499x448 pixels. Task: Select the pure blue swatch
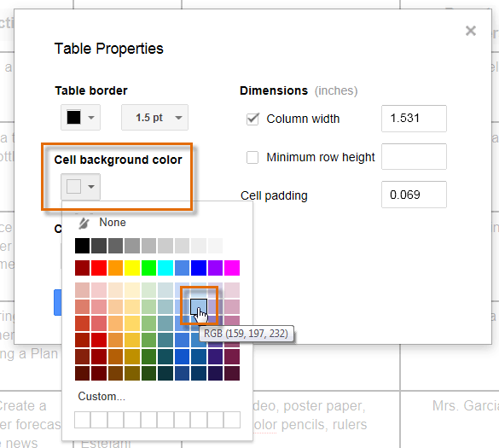199,268
